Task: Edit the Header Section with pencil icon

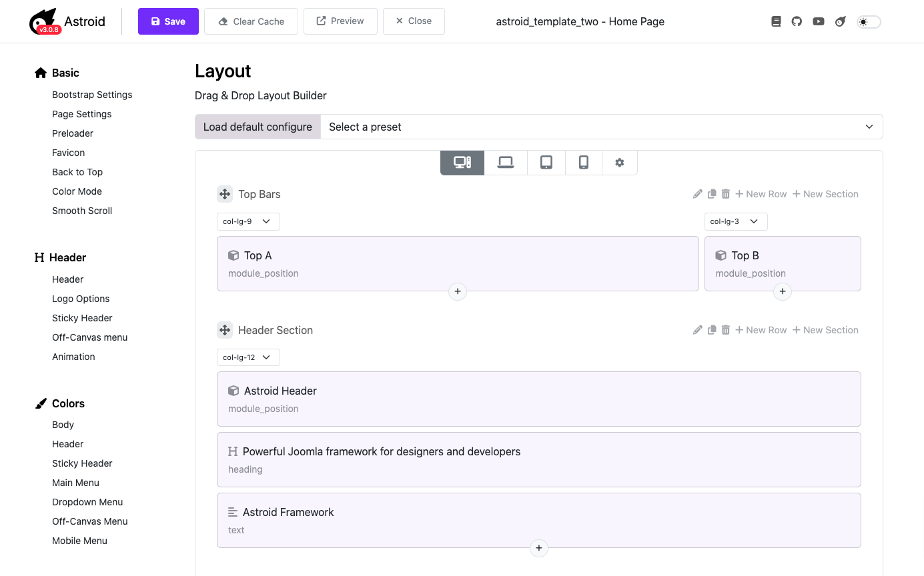Action: pyautogui.click(x=698, y=330)
